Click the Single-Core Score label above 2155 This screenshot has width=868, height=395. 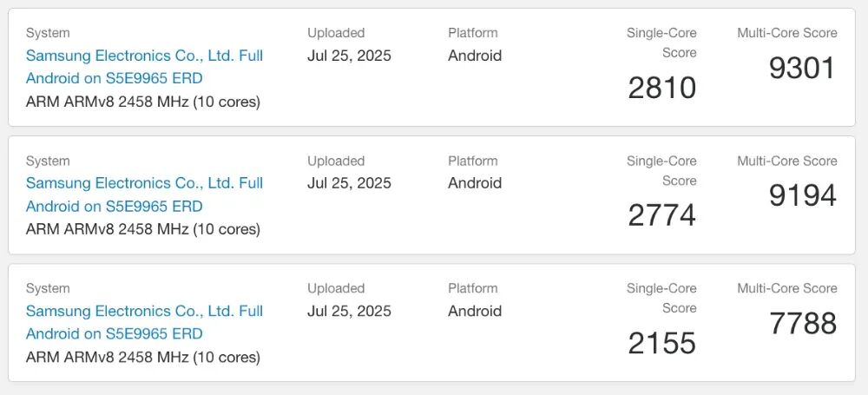click(661, 298)
